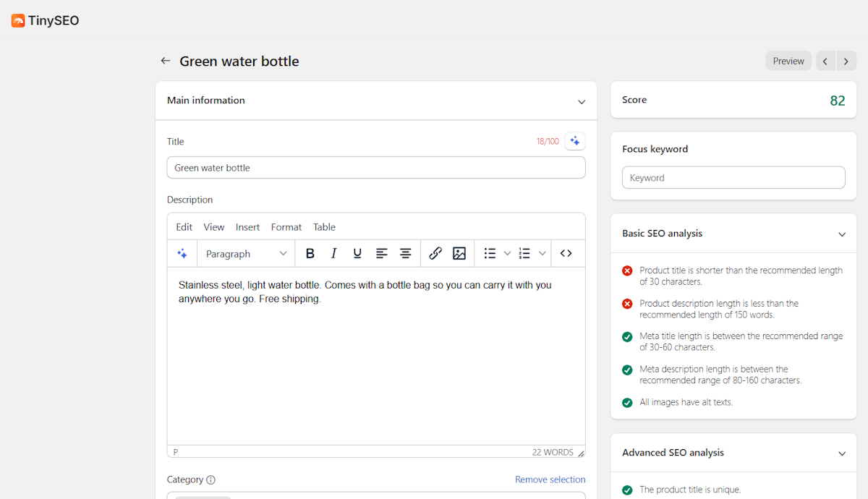
Task: Click the 22 WORDS counter
Action: point(553,452)
